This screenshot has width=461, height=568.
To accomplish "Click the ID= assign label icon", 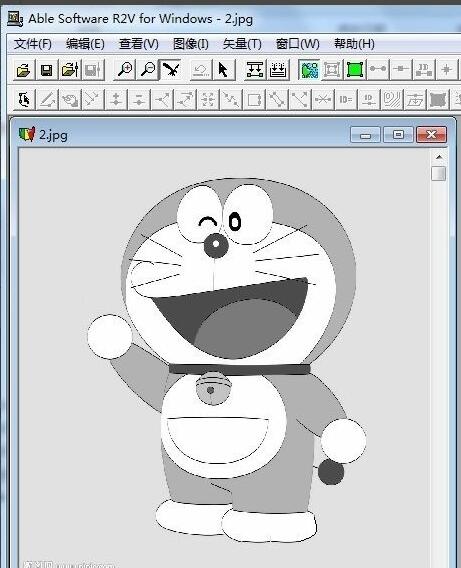I will (345, 99).
